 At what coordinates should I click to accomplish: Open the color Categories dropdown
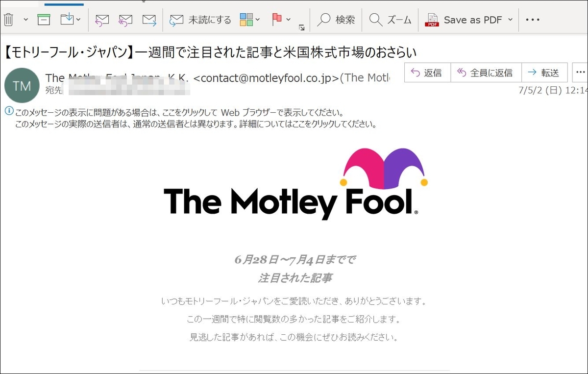pyautogui.click(x=250, y=20)
